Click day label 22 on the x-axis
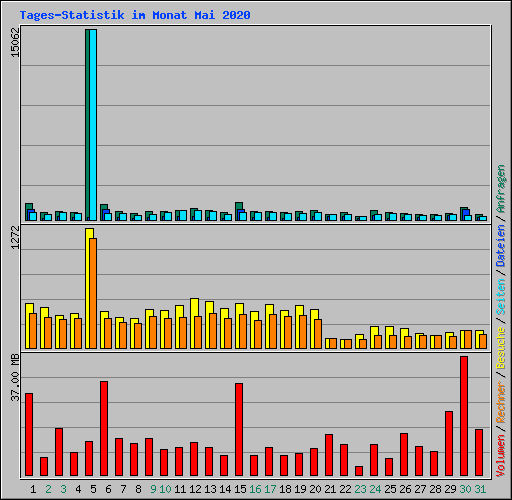Viewport: 512px width, 500px height. pos(345,489)
